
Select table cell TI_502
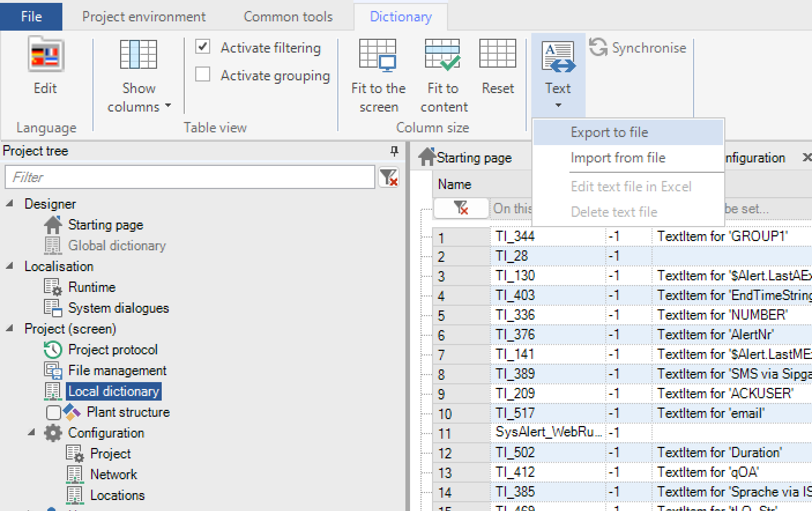pyautogui.click(x=548, y=453)
